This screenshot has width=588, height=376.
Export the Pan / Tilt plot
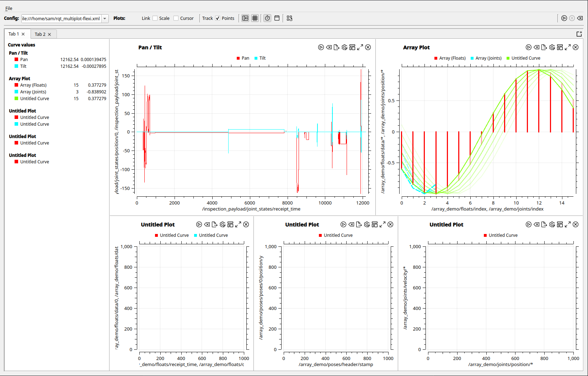337,47
